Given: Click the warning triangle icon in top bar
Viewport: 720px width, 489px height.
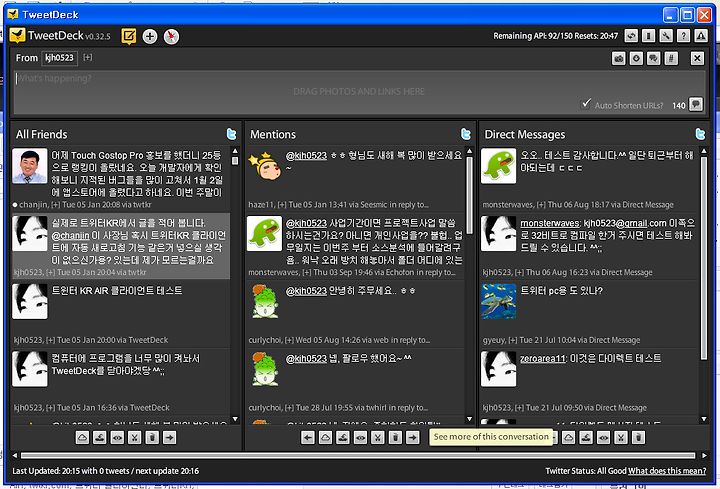Looking at the screenshot, I should [701, 36].
